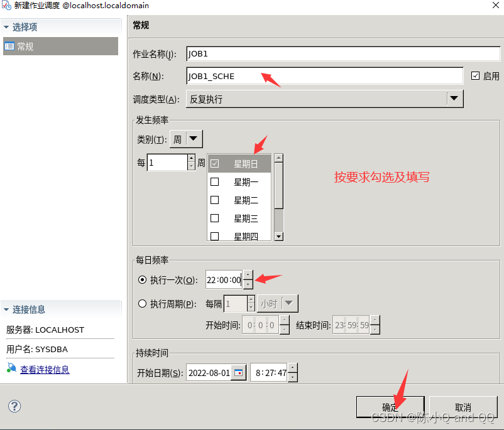Open the 调度类型 dropdown
This screenshot has width=504, height=430.
[454, 99]
